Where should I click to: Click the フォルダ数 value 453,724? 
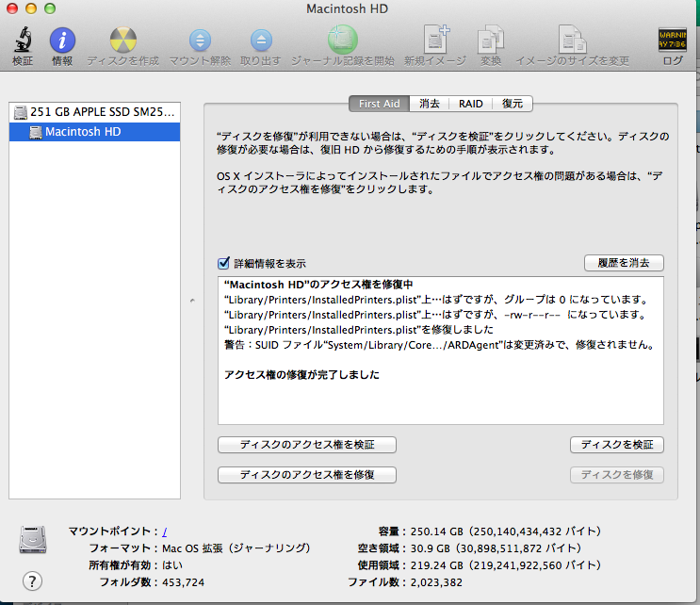click(183, 582)
